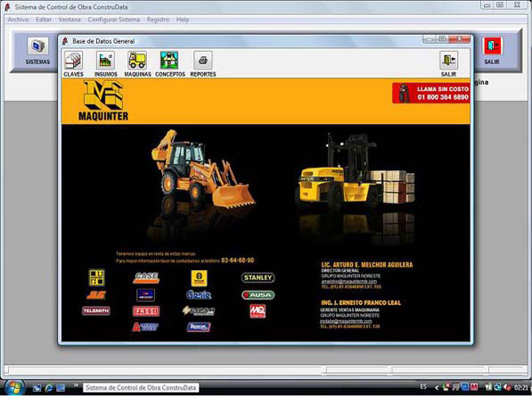Select ConstruData taskbar button
The height and width of the screenshot is (396, 532).
[x=141, y=387]
